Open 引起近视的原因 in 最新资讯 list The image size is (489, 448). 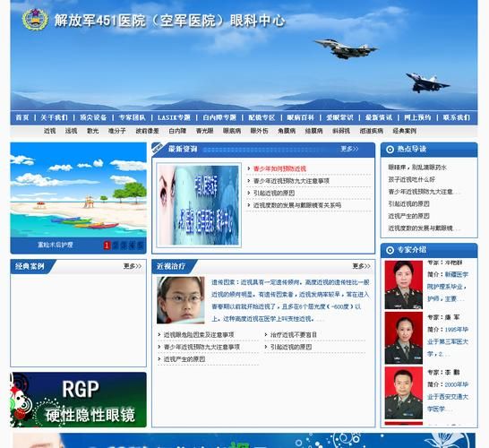pos(274,194)
